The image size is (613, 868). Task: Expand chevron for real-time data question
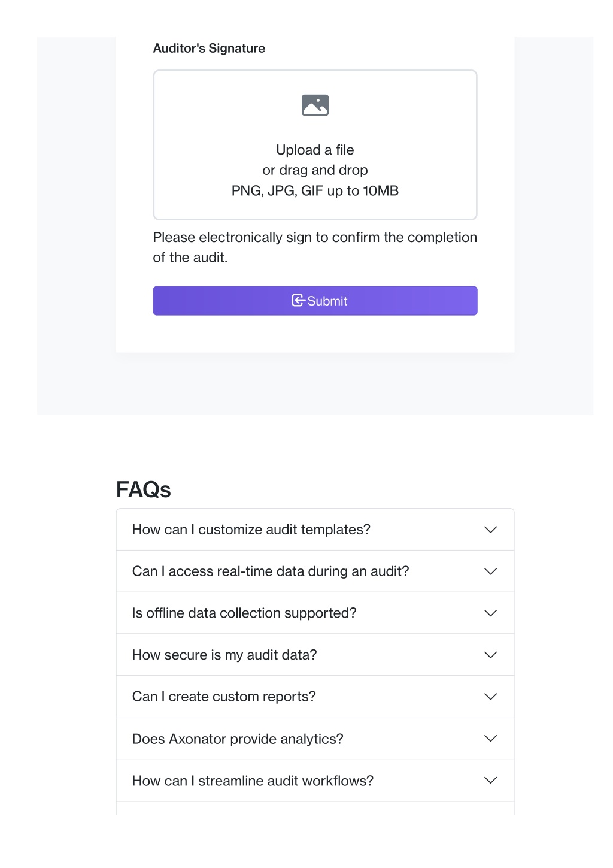490,571
